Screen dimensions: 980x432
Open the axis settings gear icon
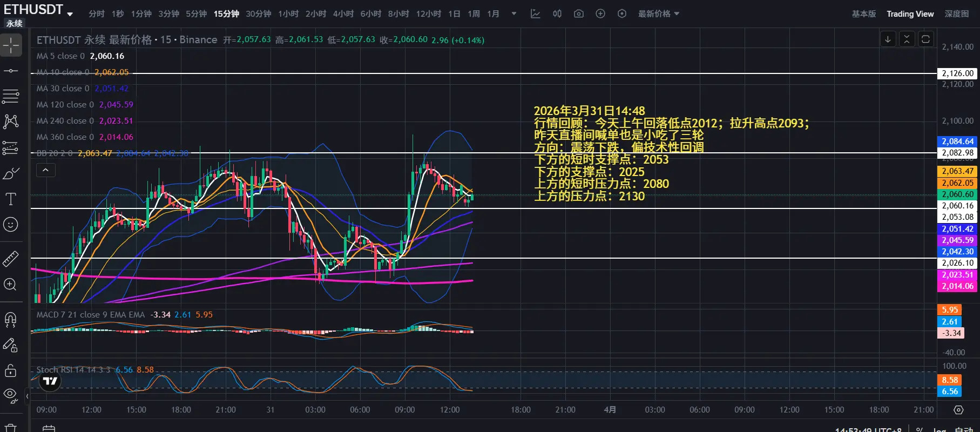point(958,410)
